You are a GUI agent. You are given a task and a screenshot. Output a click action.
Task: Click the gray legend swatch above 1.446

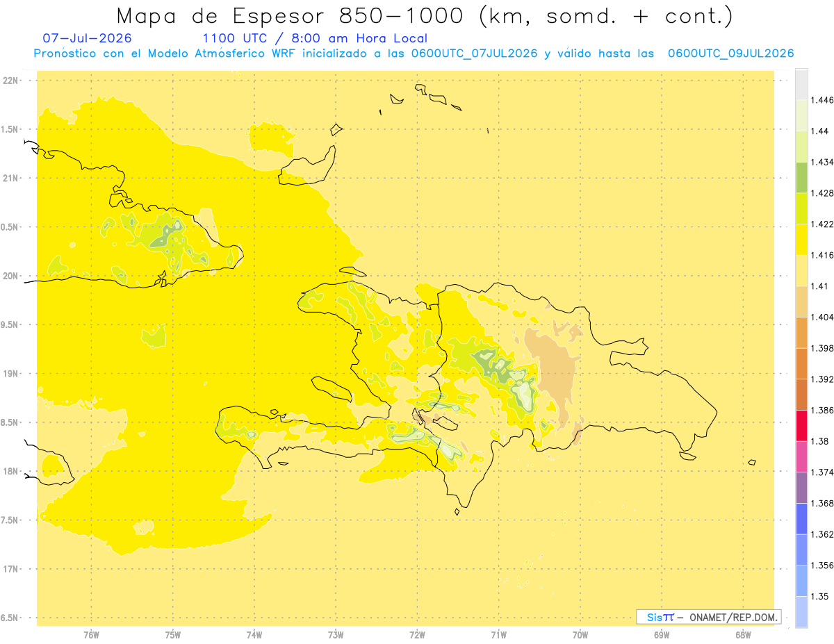(801, 84)
